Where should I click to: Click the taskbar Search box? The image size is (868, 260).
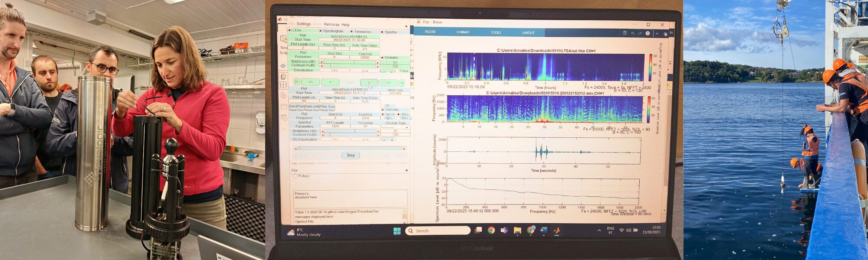[x=437, y=231]
